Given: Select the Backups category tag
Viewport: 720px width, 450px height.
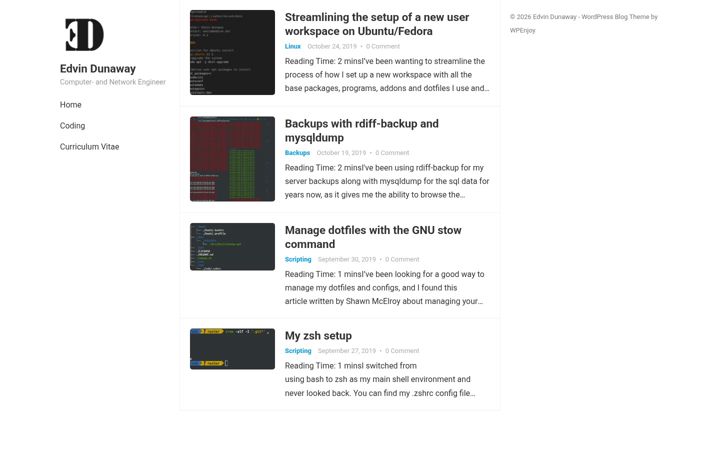Looking at the screenshot, I should (x=297, y=153).
